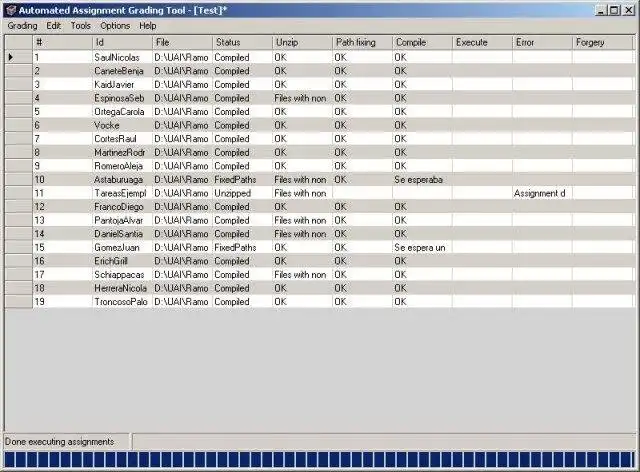Select the OrtegaCarola Id cell
640x472 pixels.
(122, 111)
